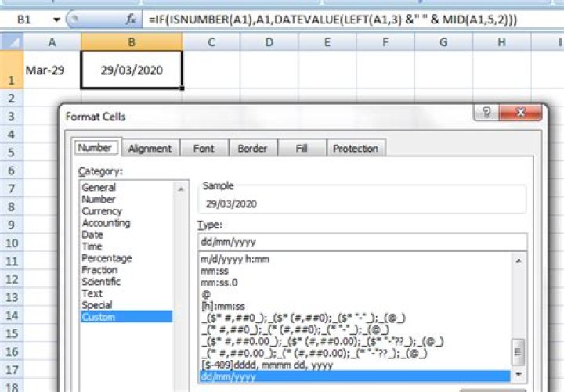Select column H header
Image resolution: width=564 pixels, height=392 pixels.
click(x=502, y=42)
